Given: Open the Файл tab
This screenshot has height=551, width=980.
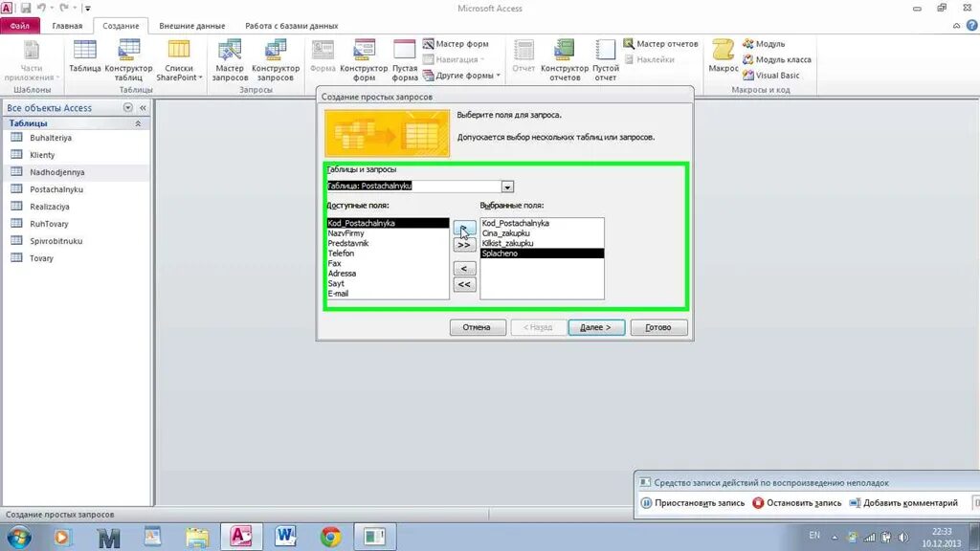Looking at the screenshot, I should coord(20,26).
